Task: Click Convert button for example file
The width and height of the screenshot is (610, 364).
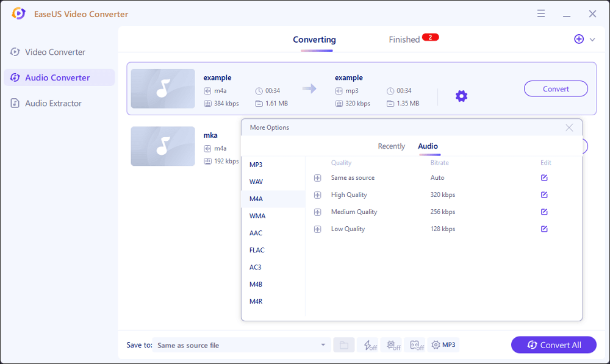Action: 556,89
